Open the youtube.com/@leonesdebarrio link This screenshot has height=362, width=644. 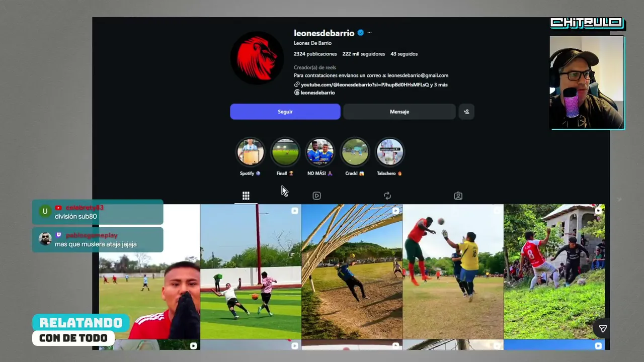coord(371,85)
